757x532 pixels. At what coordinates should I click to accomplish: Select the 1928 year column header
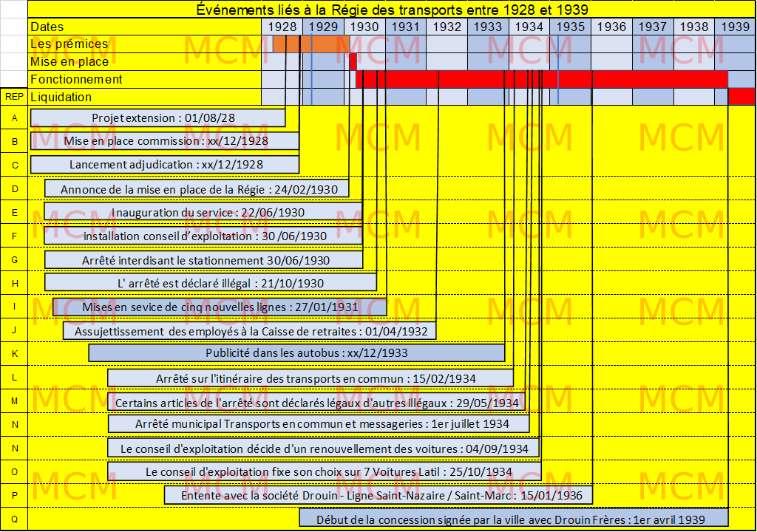[282, 27]
